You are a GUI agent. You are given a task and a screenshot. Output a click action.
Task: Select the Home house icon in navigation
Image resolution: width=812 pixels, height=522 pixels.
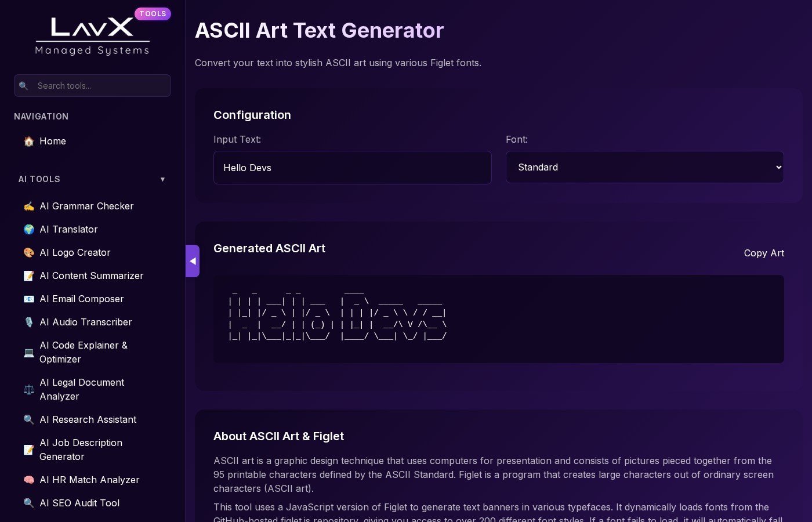[29, 141]
